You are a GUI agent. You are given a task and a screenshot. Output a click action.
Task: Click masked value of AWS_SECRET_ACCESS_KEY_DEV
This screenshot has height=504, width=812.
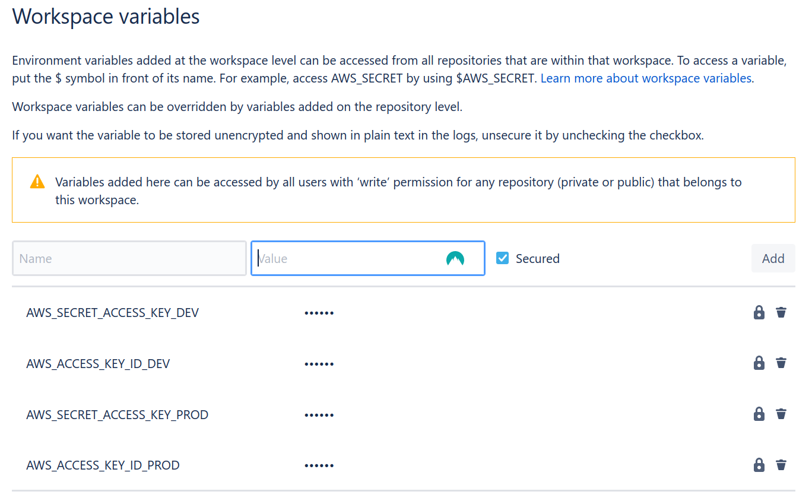[x=319, y=313]
